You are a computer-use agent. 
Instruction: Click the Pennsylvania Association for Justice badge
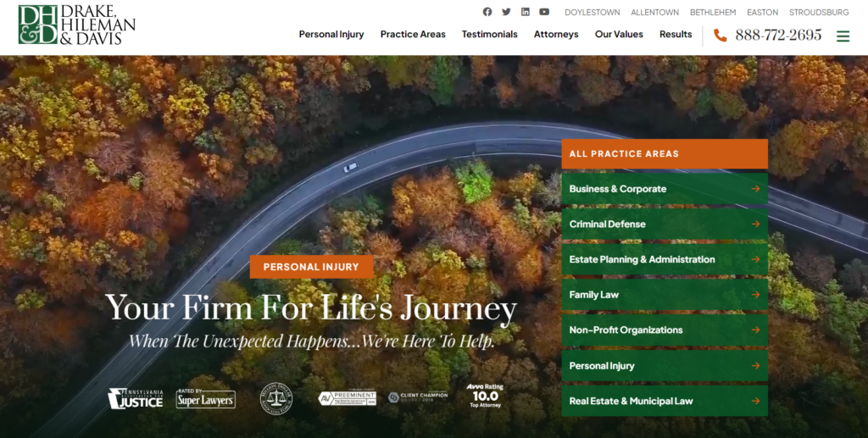click(x=136, y=398)
